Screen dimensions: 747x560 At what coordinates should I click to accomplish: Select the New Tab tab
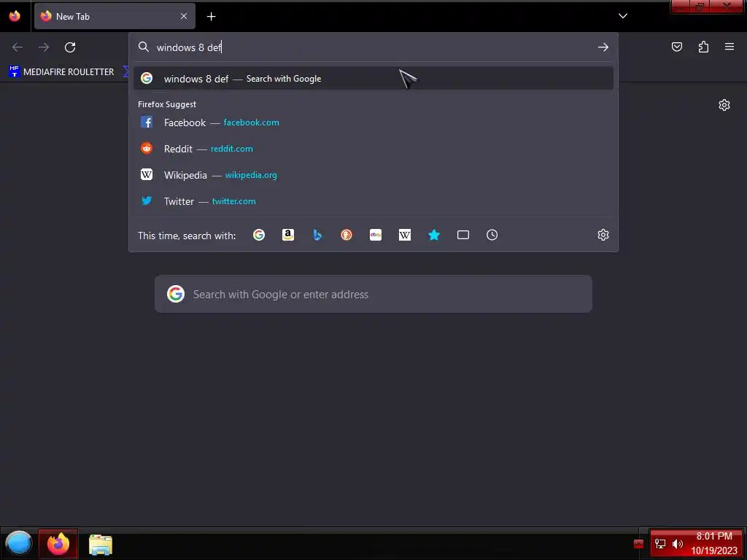click(115, 16)
